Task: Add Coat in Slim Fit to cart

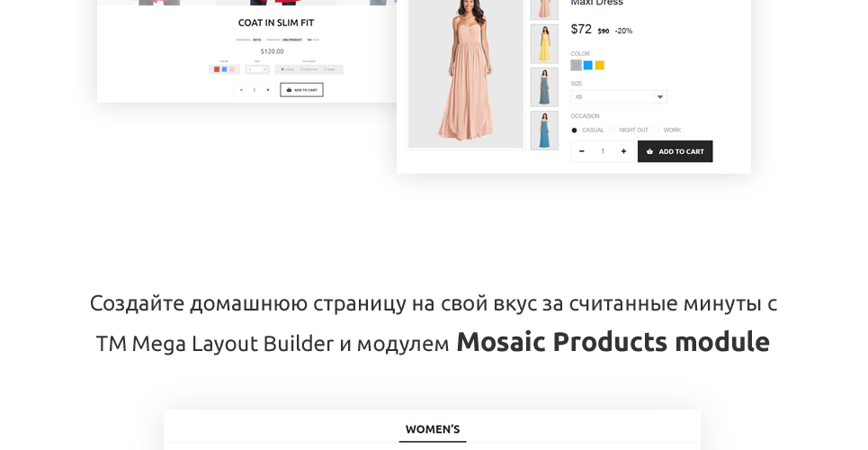Action: pyautogui.click(x=301, y=90)
